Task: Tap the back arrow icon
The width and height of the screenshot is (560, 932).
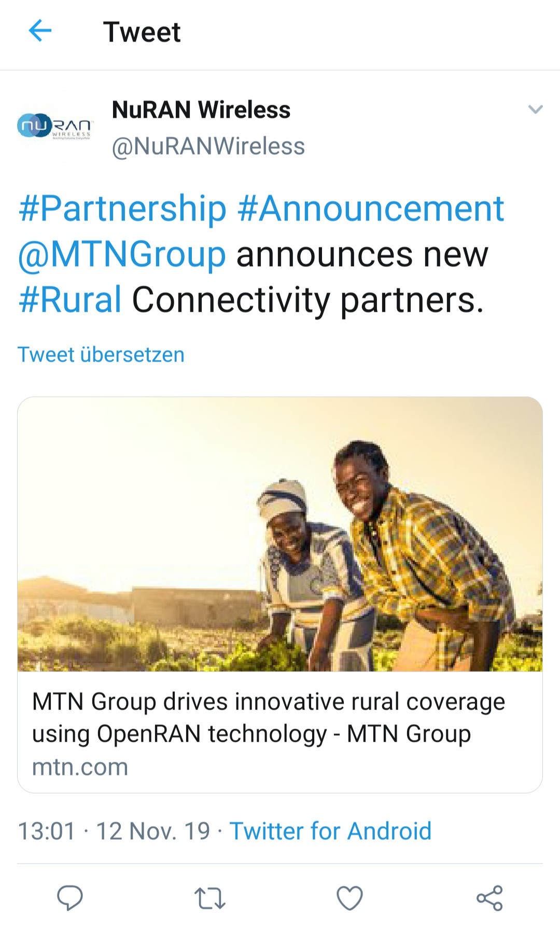Action: (40, 31)
